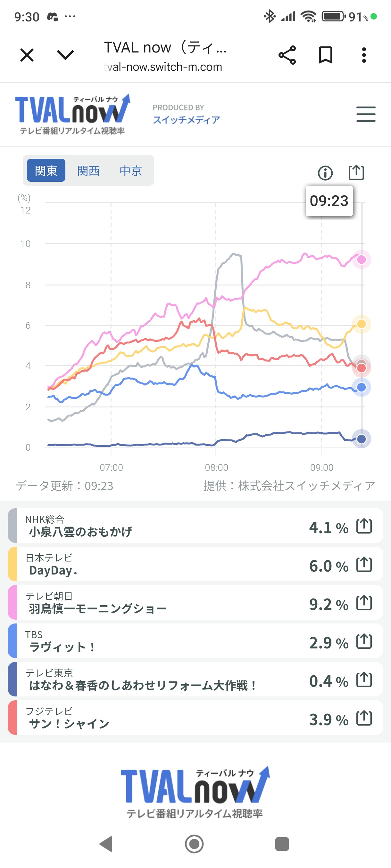Share the NHK総合 rating row
The width and height of the screenshot is (391, 868).
click(x=364, y=526)
